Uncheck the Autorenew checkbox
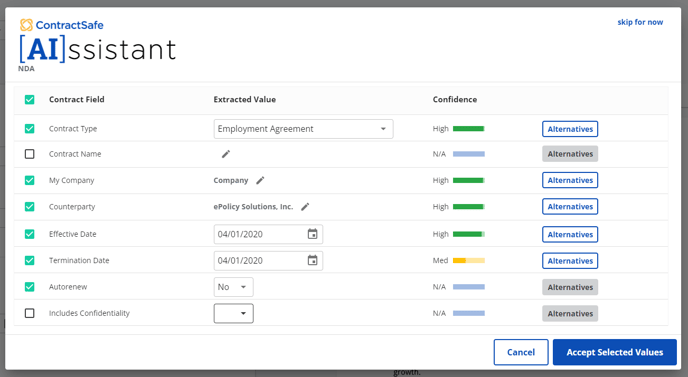688x377 pixels. click(29, 287)
